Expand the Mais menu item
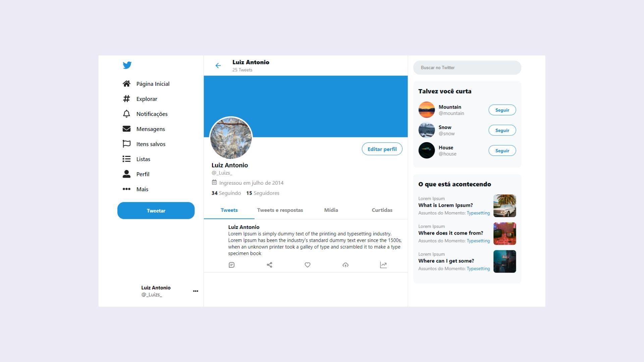Viewport: 644px width, 362px height. [x=142, y=189]
